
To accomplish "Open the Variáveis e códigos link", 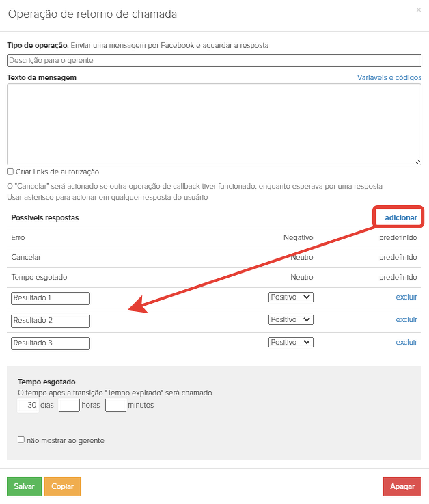I will (x=389, y=78).
